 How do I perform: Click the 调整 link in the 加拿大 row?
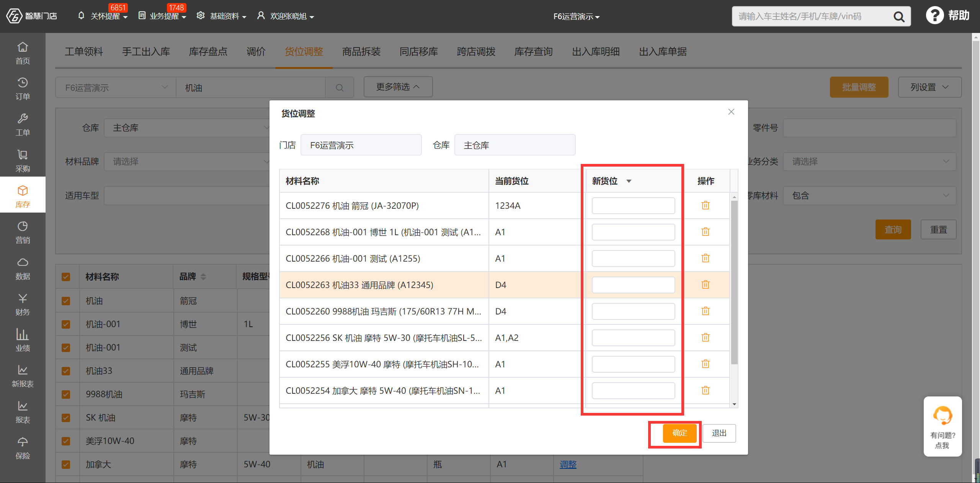click(568, 465)
